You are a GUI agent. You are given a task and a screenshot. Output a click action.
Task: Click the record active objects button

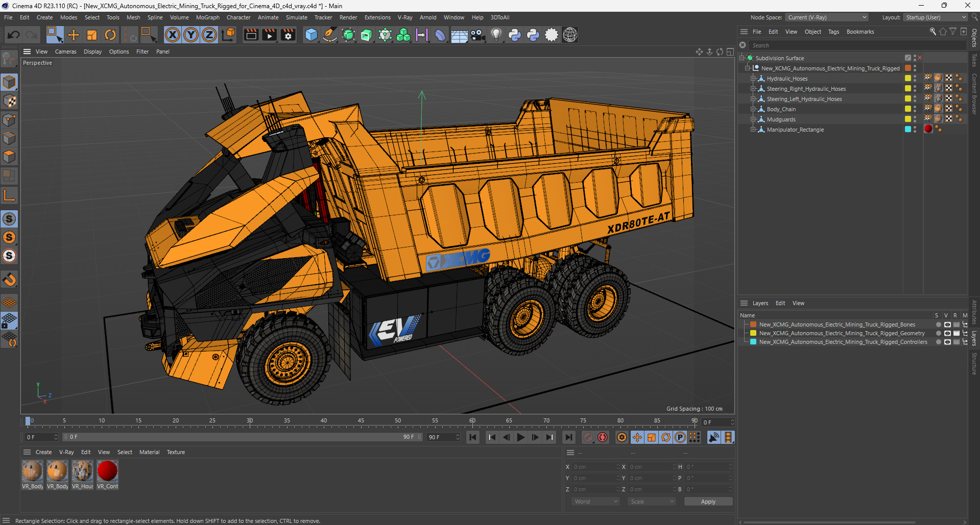pyautogui.click(x=588, y=437)
